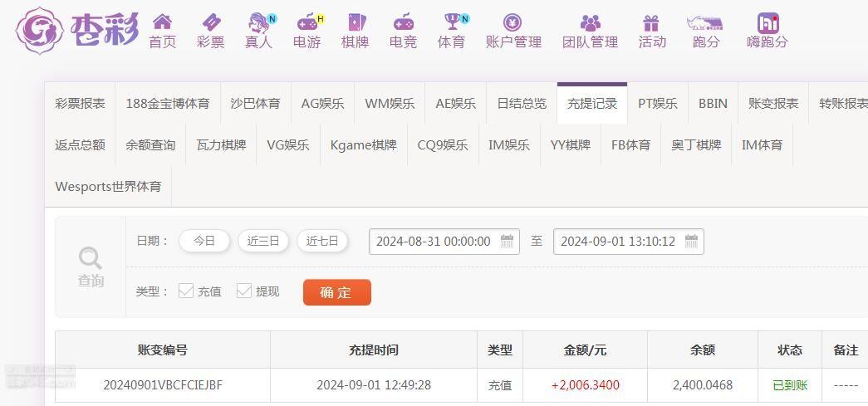
Task: Click timestamp 2024-09-01 12:49:28
Action: (x=374, y=385)
